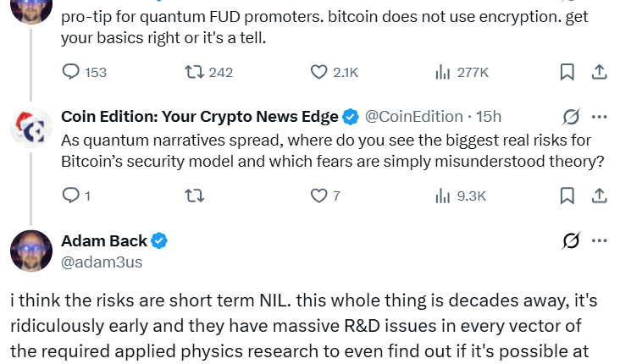
Task: Share the quantum FUD post
Action: [x=599, y=73]
